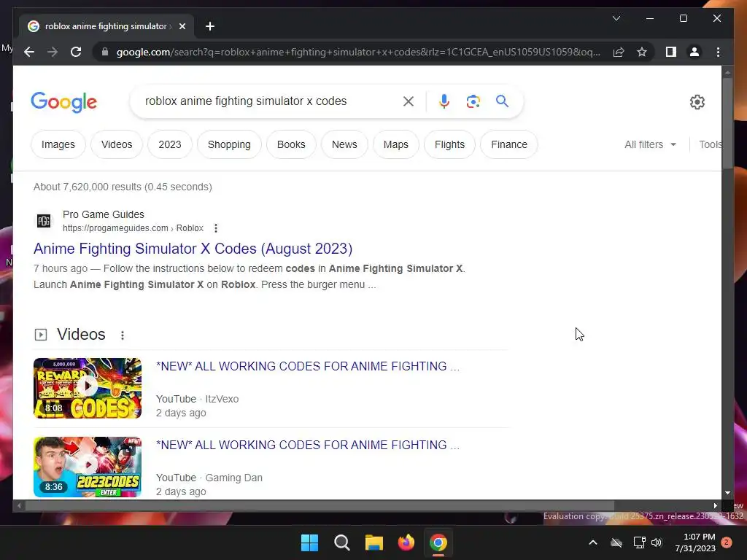Filter results by Videos chip
Screen dimensions: 747x560
point(117,144)
